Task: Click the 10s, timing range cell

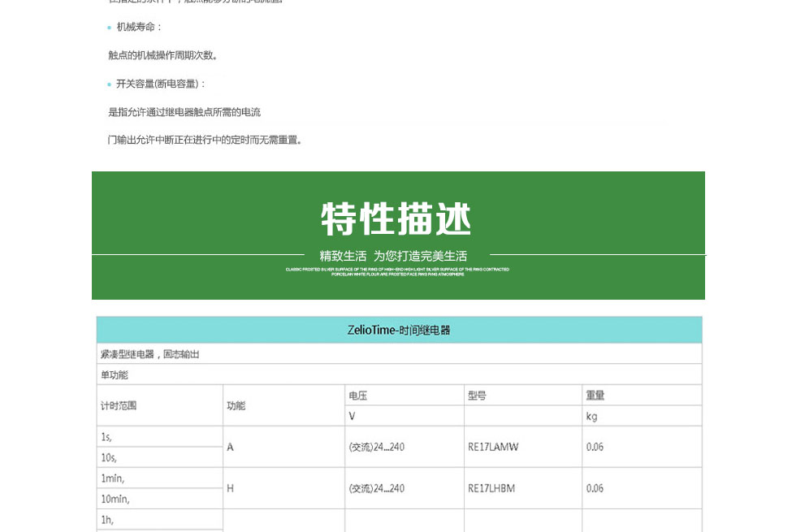Action: (109, 457)
